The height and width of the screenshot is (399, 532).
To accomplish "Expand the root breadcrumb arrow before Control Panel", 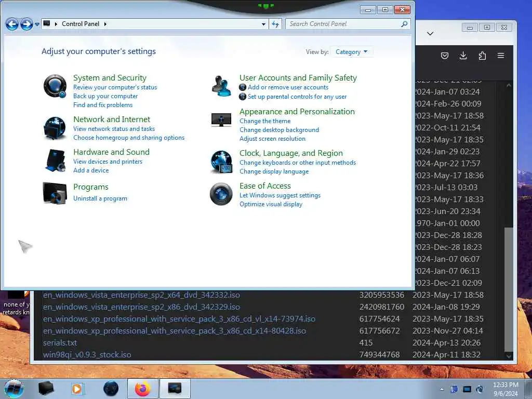I will tap(56, 24).
